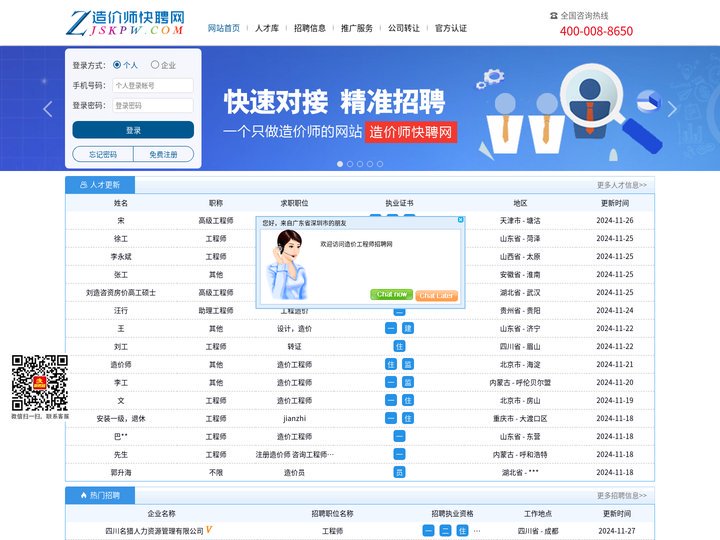Click the next banner arrow
Viewport: 720px width, 540px height.
pos(672,109)
